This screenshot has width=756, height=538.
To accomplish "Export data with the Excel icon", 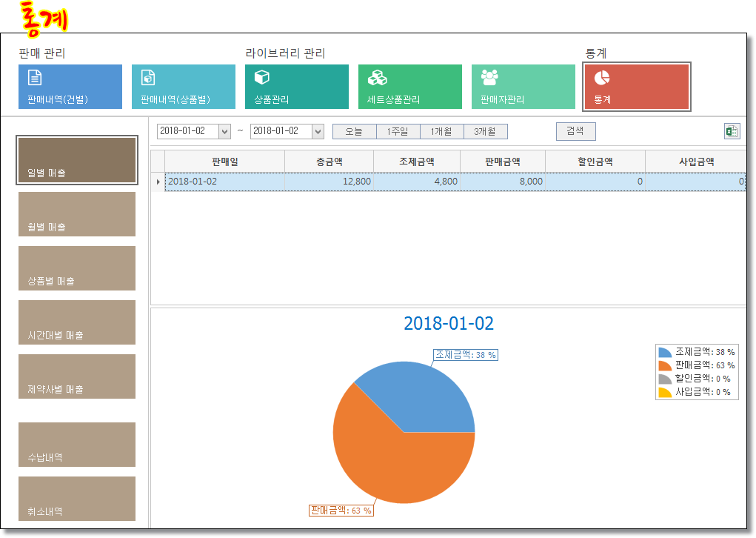I will tap(732, 131).
